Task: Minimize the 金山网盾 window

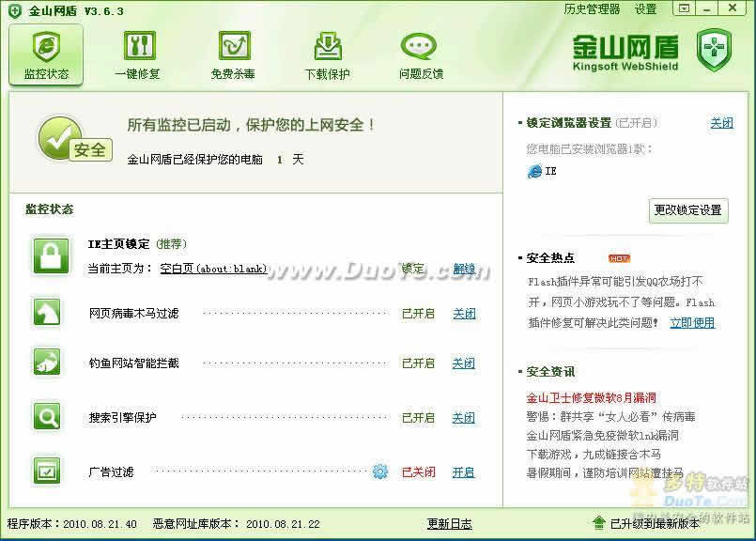Action: coord(707,8)
